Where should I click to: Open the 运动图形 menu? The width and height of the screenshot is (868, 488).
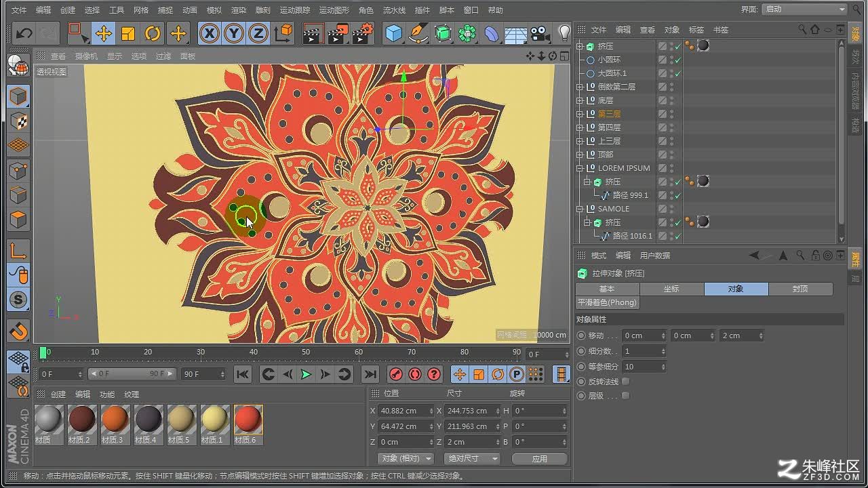[334, 10]
